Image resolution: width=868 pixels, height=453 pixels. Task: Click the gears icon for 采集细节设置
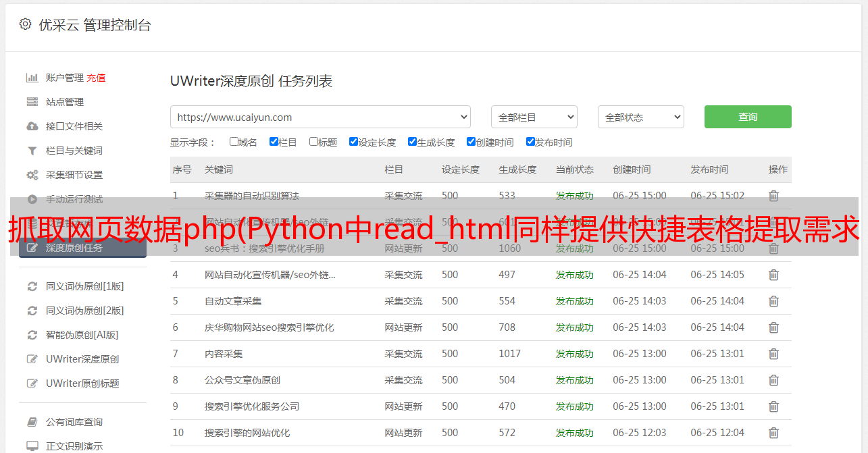point(32,175)
